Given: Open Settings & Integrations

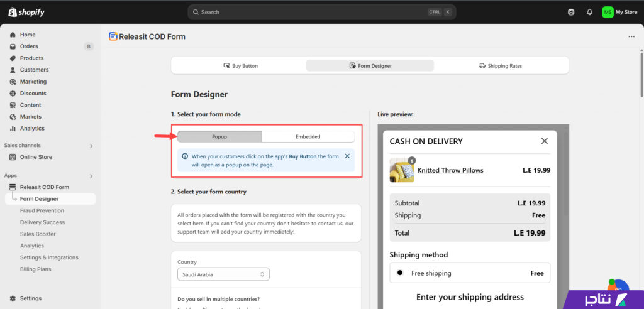Looking at the screenshot, I should 49,257.
